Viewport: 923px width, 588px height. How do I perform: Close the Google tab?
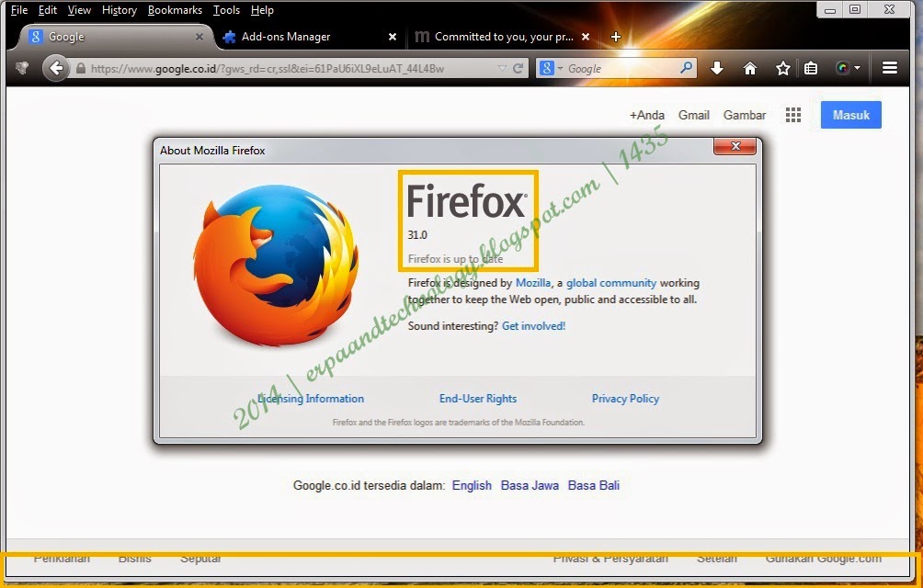click(199, 37)
